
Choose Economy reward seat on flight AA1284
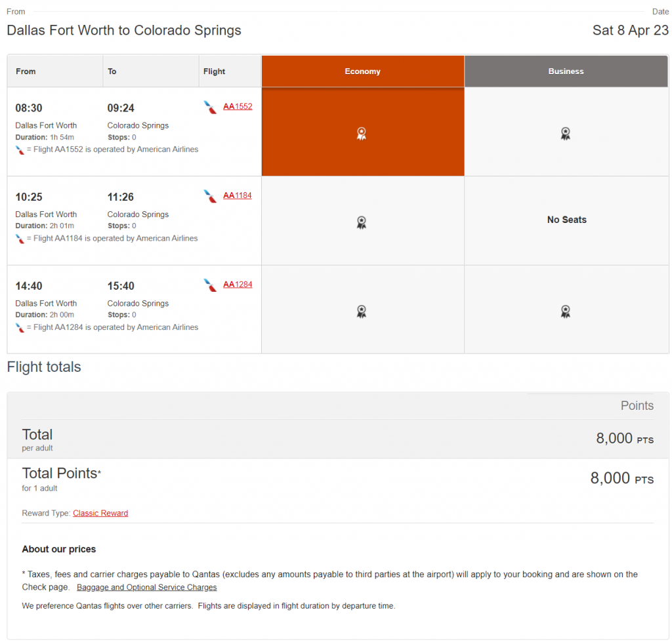[361, 311]
